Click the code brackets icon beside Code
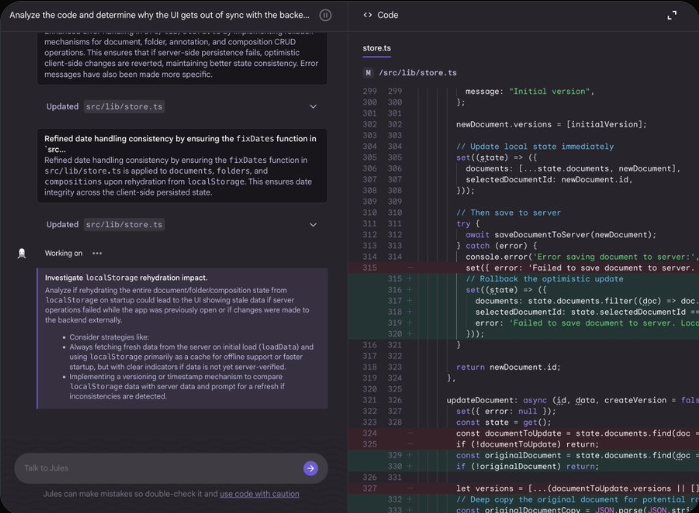Screen dimensions: 699x513 tap(367, 15)
